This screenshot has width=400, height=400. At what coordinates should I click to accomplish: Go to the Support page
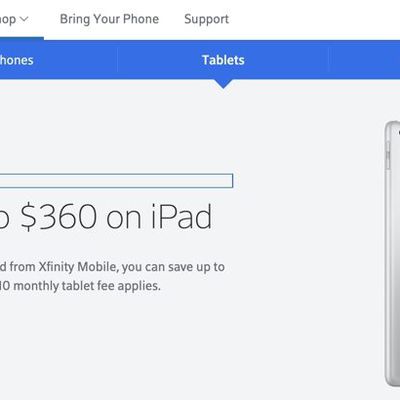206,19
